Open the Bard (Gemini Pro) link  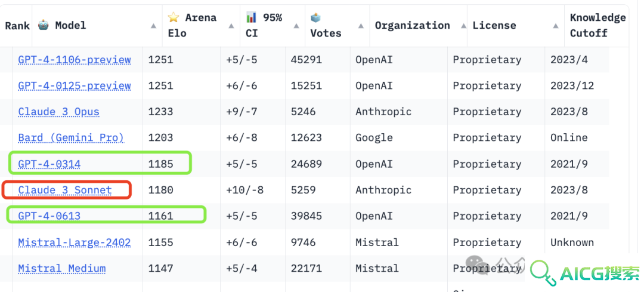point(71,138)
